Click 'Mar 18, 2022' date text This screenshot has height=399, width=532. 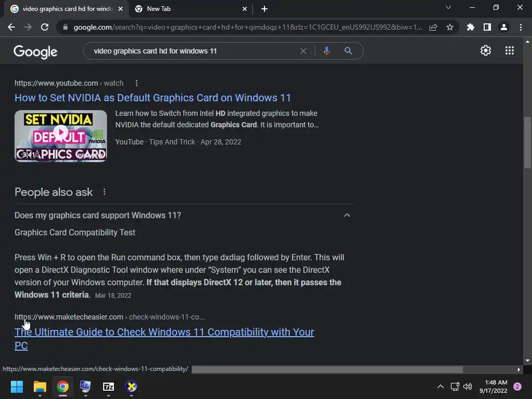pyautogui.click(x=113, y=296)
